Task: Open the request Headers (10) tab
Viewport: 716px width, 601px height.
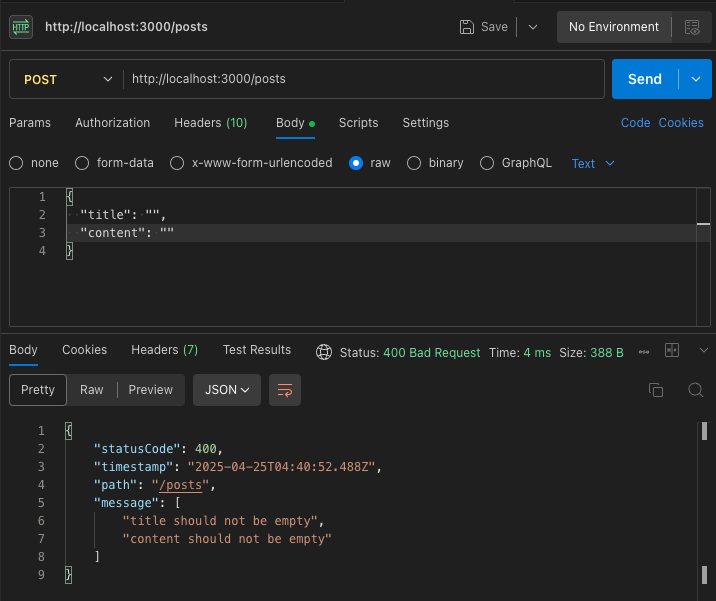Action: point(211,123)
